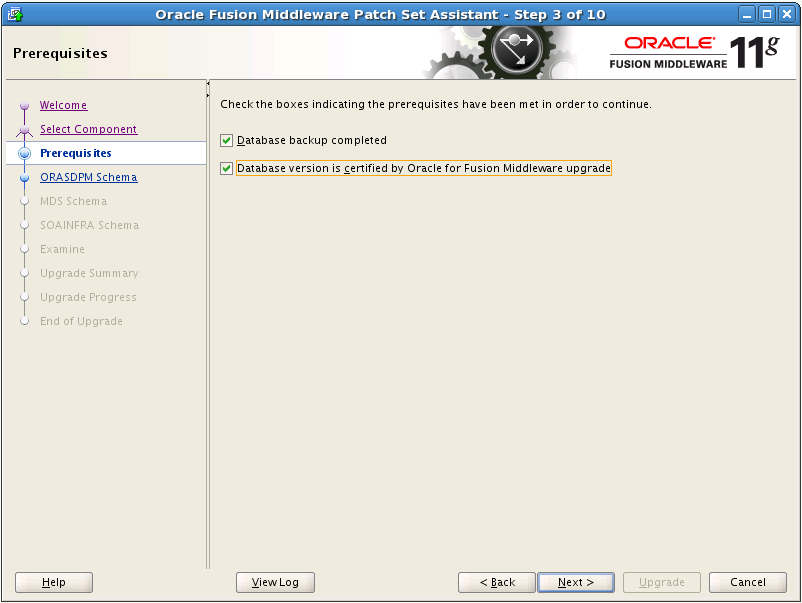802x603 pixels.
Task: Uncheck Database backup completed checkbox
Action: point(227,141)
